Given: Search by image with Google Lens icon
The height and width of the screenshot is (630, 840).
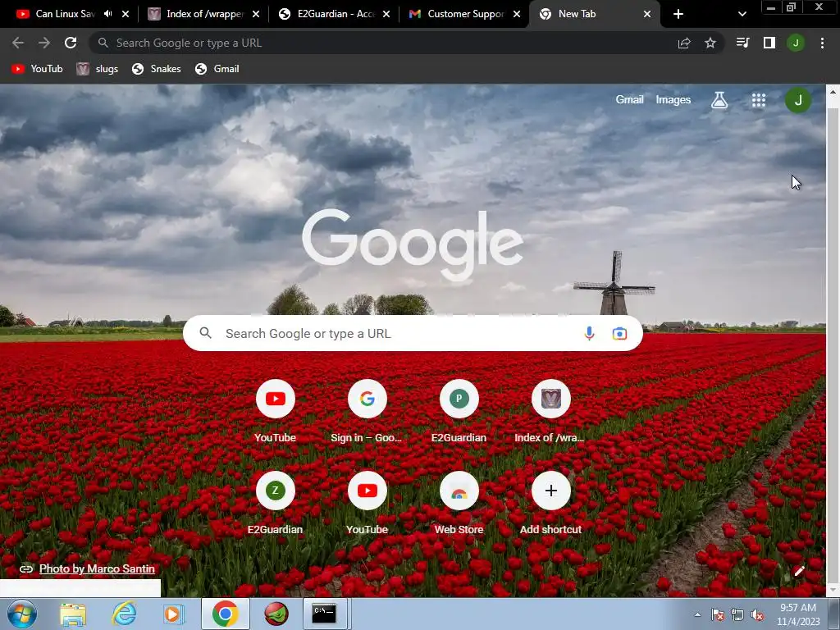Looking at the screenshot, I should tap(619, 333).
